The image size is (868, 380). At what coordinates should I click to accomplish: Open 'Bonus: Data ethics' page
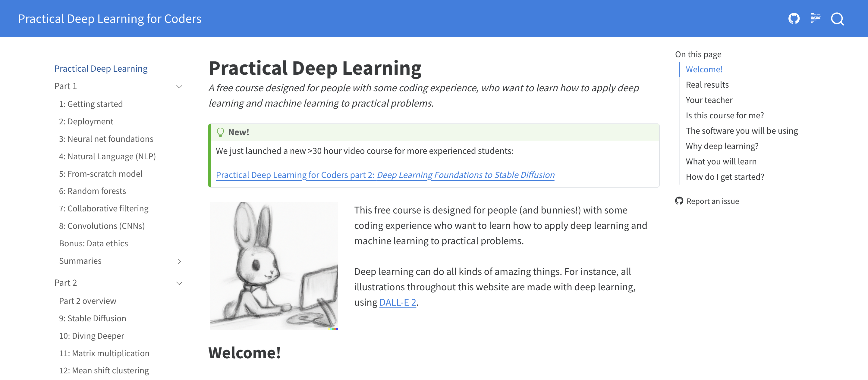coord(93,243)
